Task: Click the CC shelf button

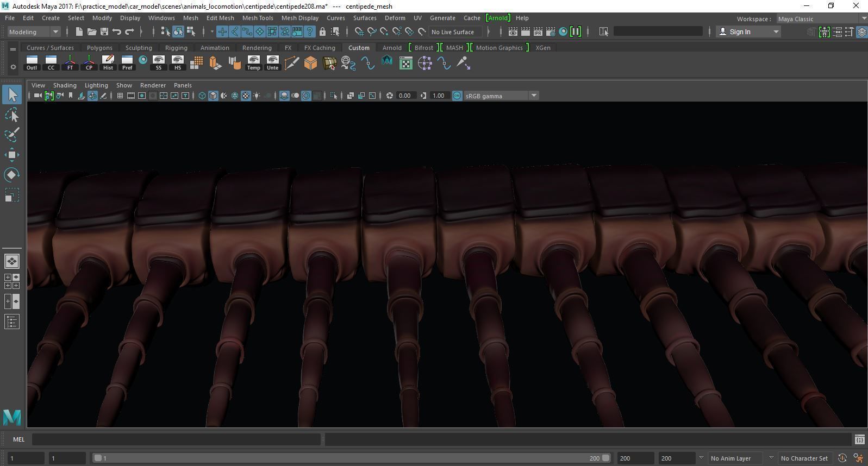Action: tap(51, 63)
